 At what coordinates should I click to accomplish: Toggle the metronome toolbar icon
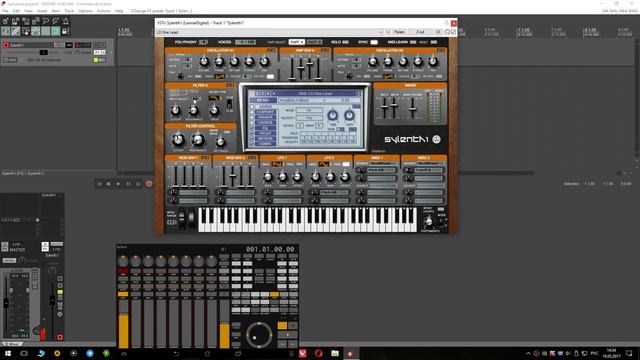(65, 21)
